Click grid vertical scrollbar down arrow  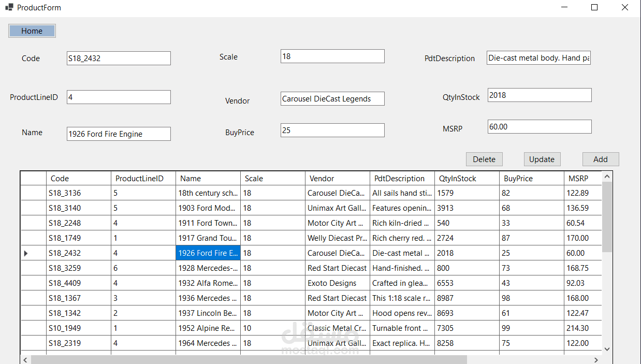pos(607,350)
